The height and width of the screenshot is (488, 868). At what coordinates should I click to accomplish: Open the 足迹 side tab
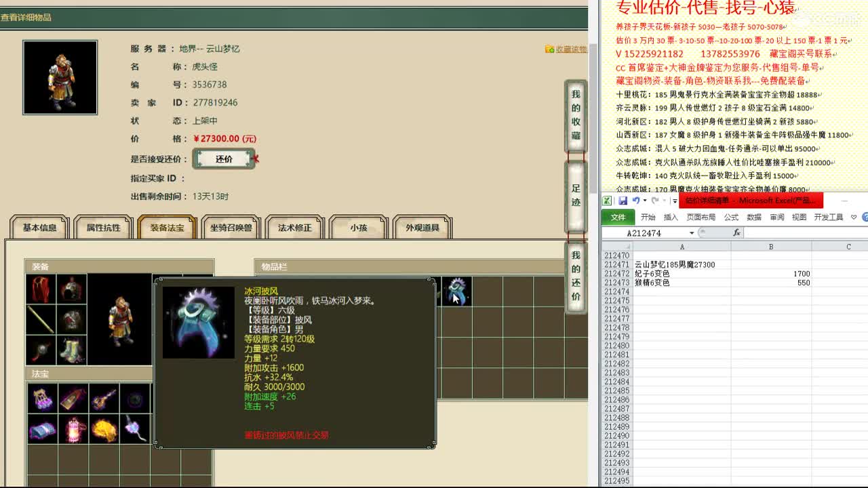576,195
